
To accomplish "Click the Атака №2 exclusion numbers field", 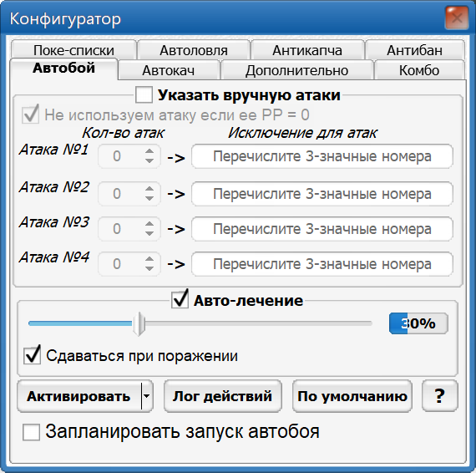I will (x=322, y=194).
